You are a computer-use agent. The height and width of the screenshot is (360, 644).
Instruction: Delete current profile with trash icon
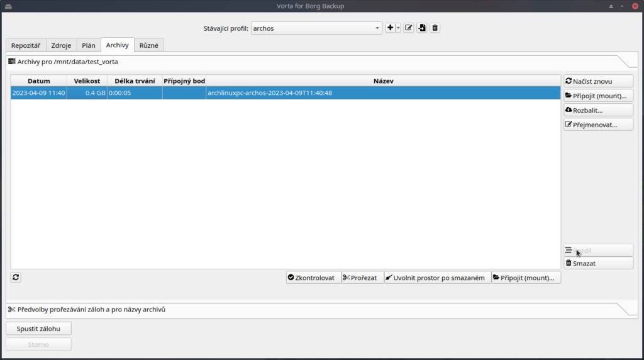pos(435,28)
